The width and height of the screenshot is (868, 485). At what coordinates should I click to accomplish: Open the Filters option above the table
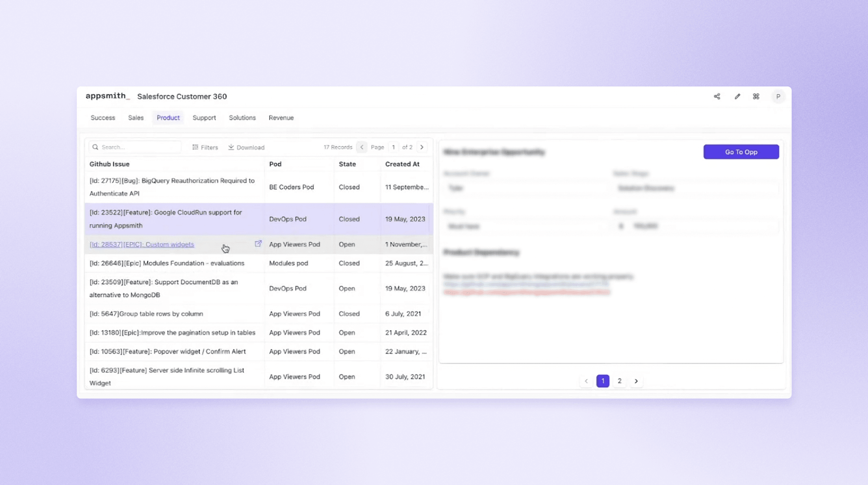tap(205, 147)
